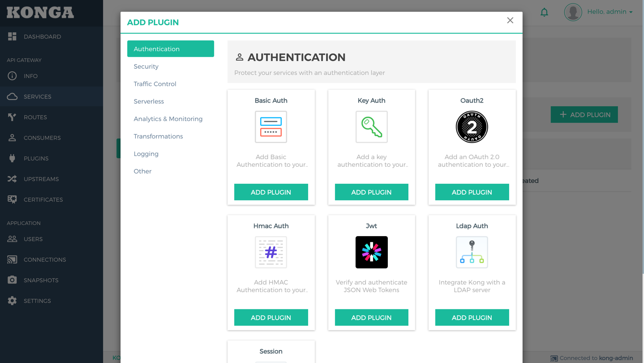Open the Transformations category
Viewport: 644px width, 363px height.
pyautogui.click(x=171, y=136)
